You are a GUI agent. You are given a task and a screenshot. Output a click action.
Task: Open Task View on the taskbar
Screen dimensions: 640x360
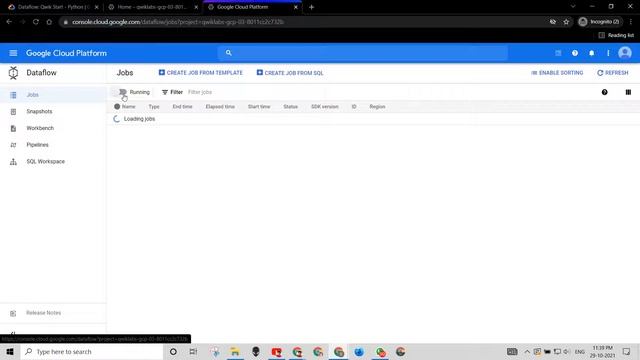(193, 351)
